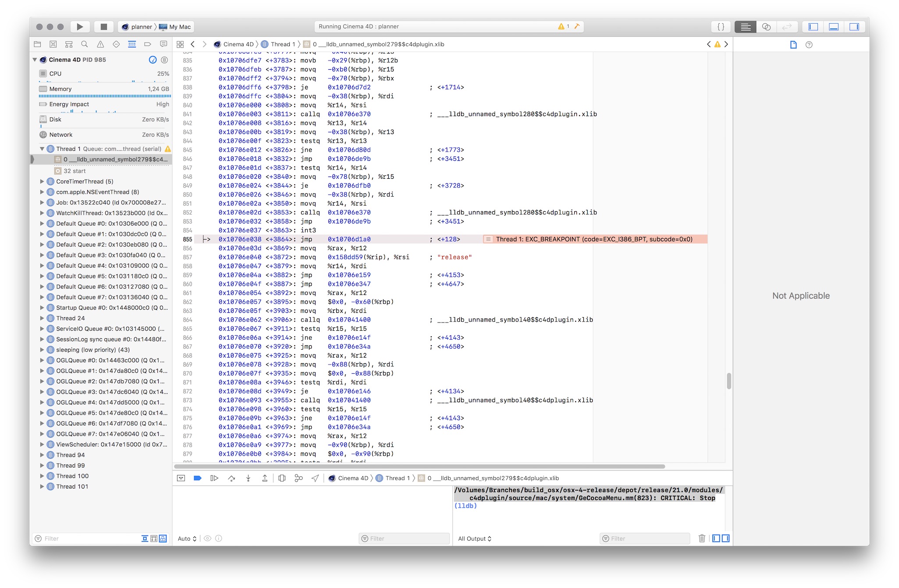Toggle breakpoints activation in debug bar

click(x=197, y=478)
